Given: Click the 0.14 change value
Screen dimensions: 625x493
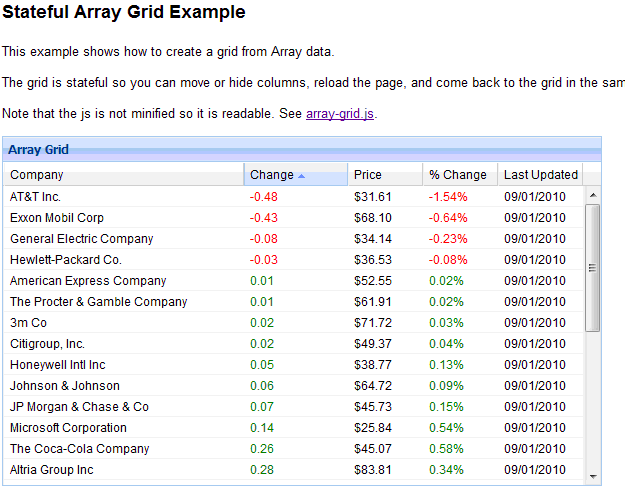Looking at the screenshot, I should [x=262, y=428].
